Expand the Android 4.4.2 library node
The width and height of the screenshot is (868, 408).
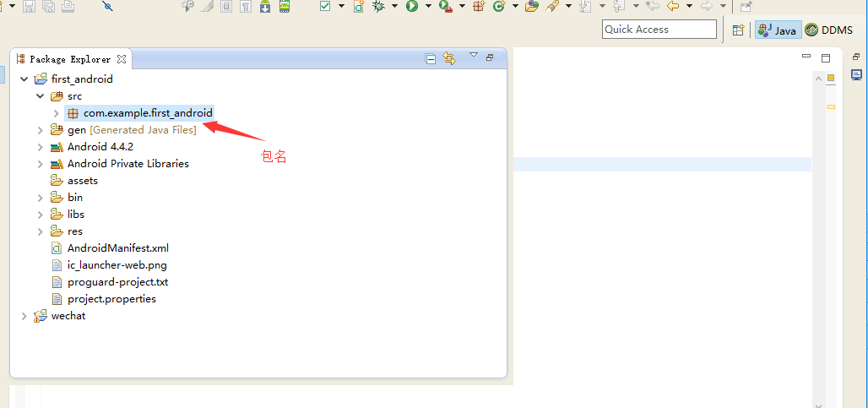click(40, 147)
